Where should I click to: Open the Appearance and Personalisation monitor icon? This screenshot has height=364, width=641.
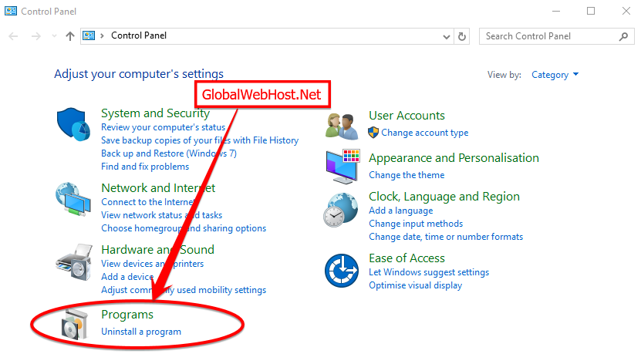342,167
